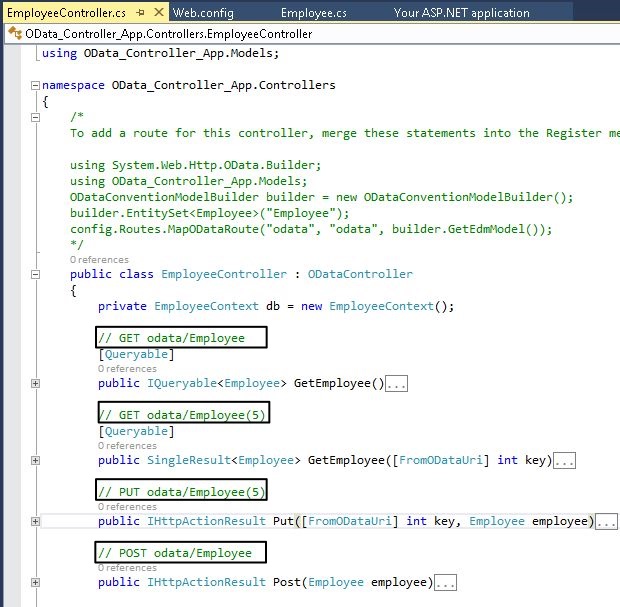Screen dimensions: 620x607
Task: Open 0 references link above Put method
Action: [x=127, y=507]
